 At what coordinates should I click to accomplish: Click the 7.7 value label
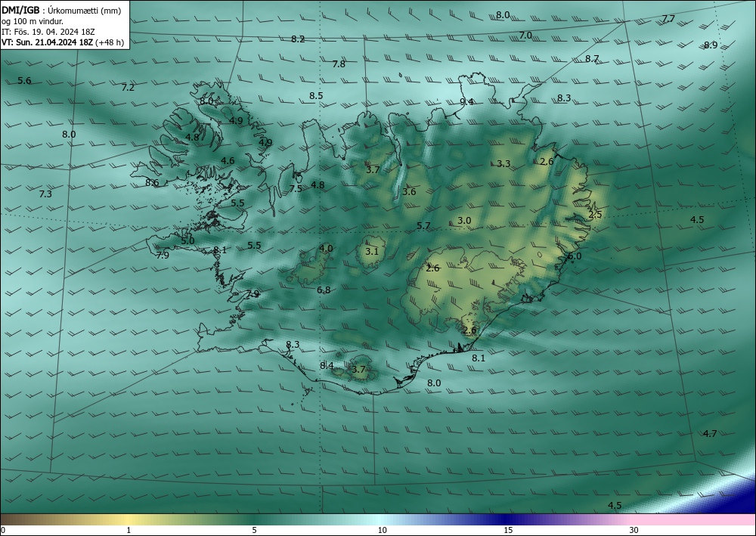(x=668, y=19)
